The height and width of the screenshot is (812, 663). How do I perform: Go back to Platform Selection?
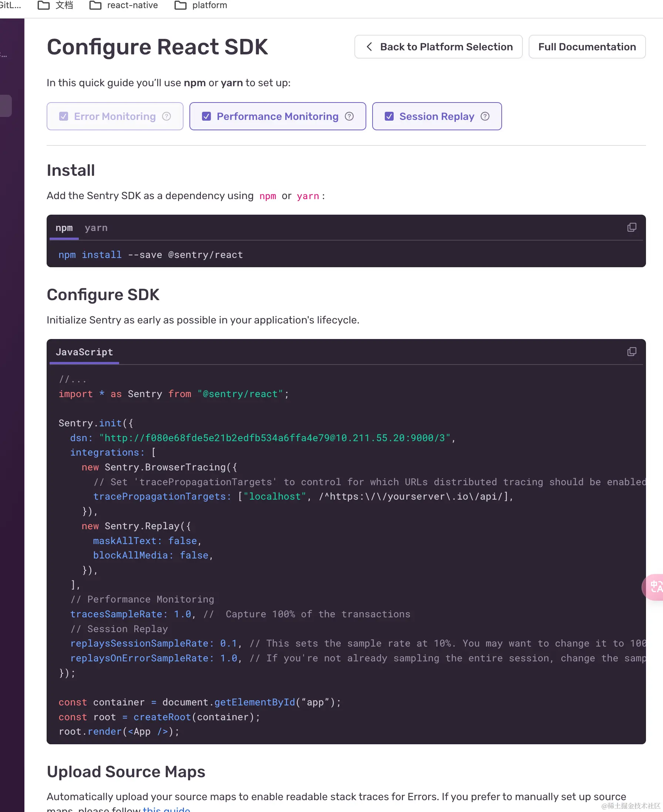438,47
